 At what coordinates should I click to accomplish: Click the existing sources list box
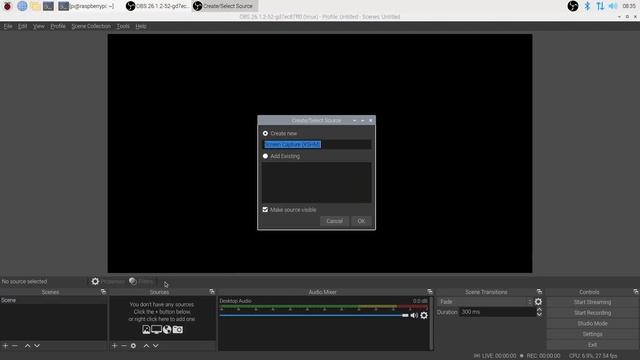317,182
